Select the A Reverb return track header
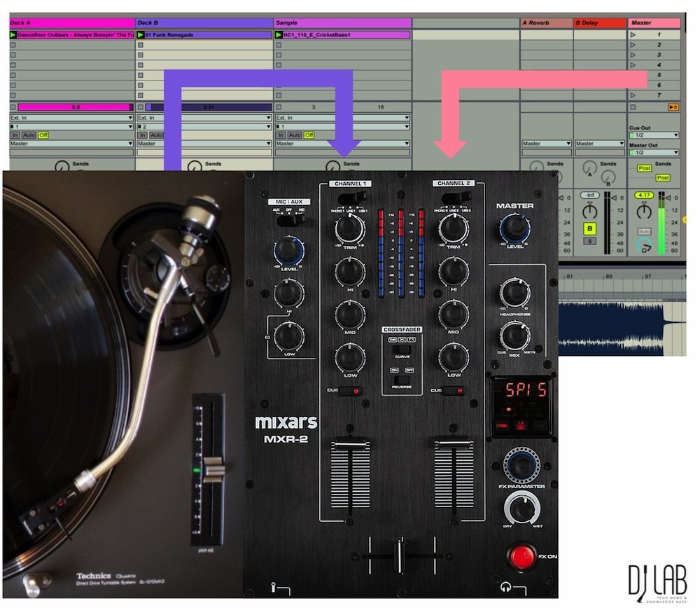700x608 pixels. tap(546, 22)
